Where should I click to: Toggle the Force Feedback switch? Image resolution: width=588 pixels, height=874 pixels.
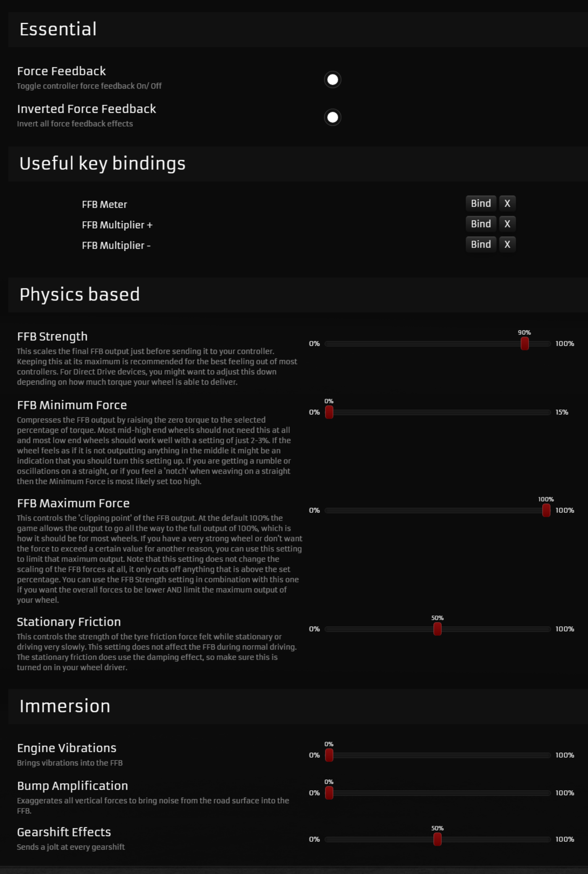click(x=333, y=80)
